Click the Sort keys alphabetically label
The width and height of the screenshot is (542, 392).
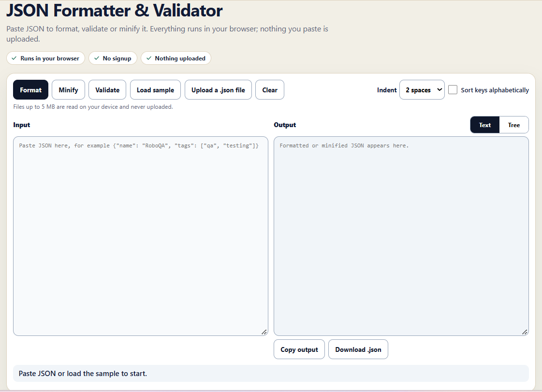(x=495, y=90)
